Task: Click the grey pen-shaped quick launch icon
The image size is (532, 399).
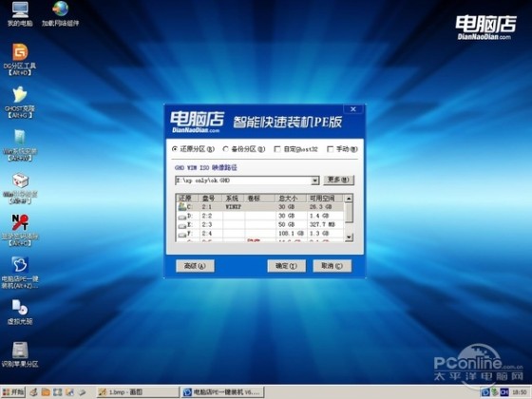Action: [82, 392]
